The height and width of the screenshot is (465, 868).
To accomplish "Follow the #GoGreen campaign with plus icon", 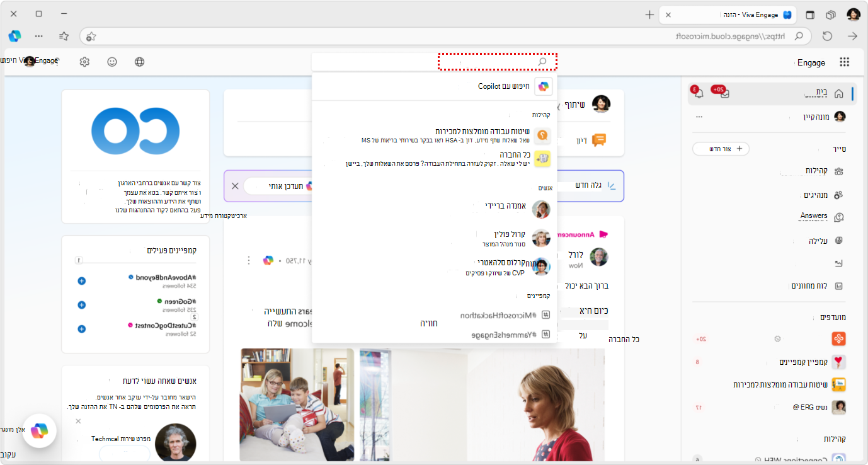I will 81,305.
